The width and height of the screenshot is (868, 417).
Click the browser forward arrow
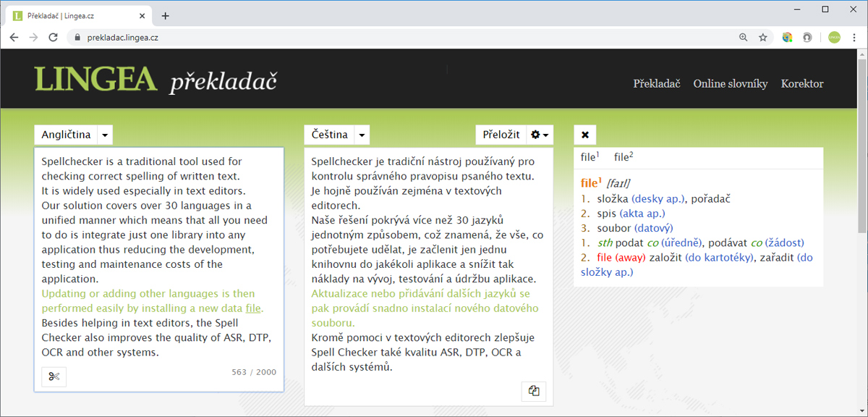[x=34, y=38]
